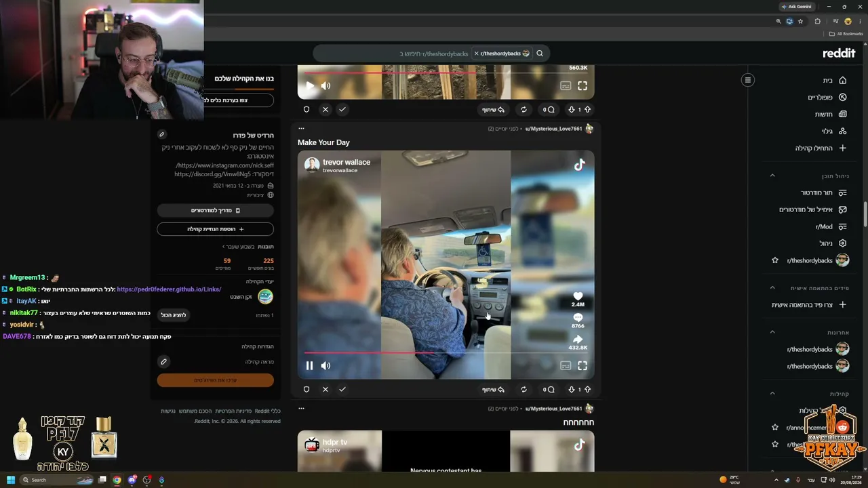The height and width of the screenshot is (488, 868).
Task: Click Start a community (התחילו קהילה)
Action: tap(821, 148)
